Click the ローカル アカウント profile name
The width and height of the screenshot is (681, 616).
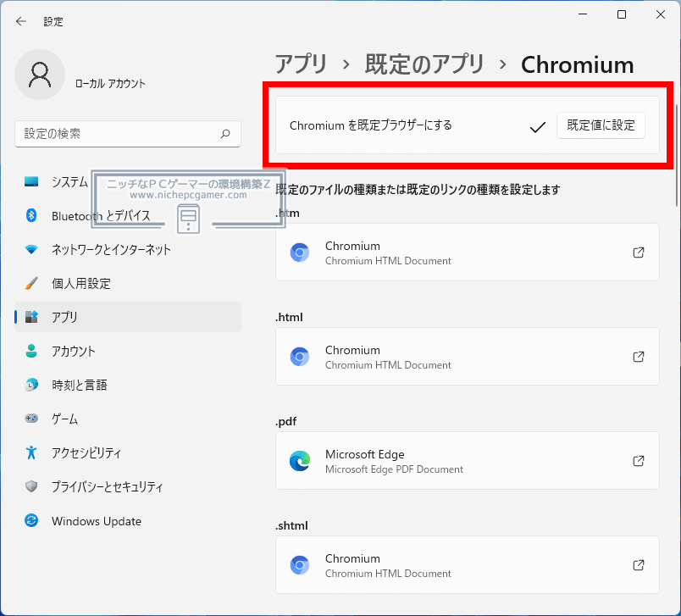click(x=110, y=83)
